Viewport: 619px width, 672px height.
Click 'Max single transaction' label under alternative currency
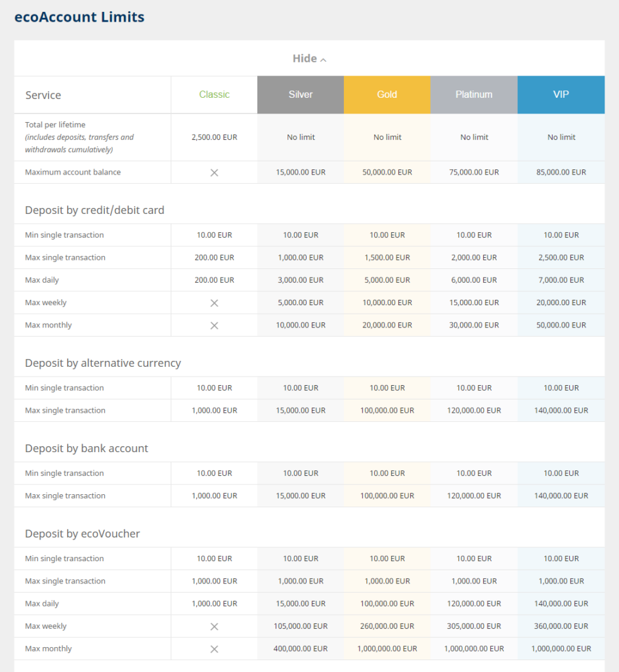65,411
